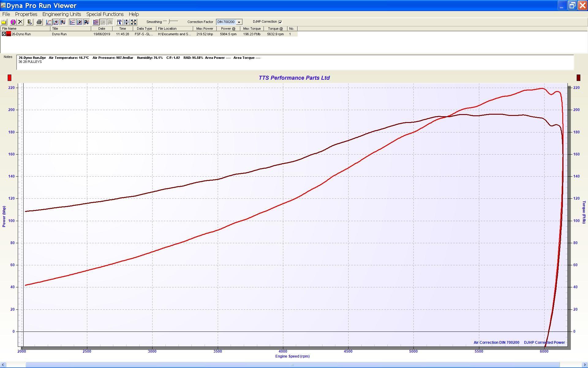Click the dark red torque axis swatch
The image size is (588, 368).
578,78
